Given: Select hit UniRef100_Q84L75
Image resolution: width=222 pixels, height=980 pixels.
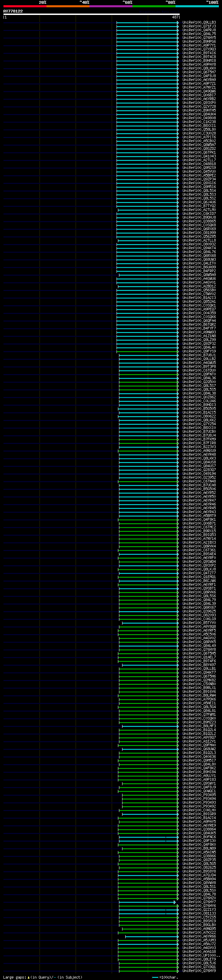Looking at the screenshot, I should click(x=199, y=34).
